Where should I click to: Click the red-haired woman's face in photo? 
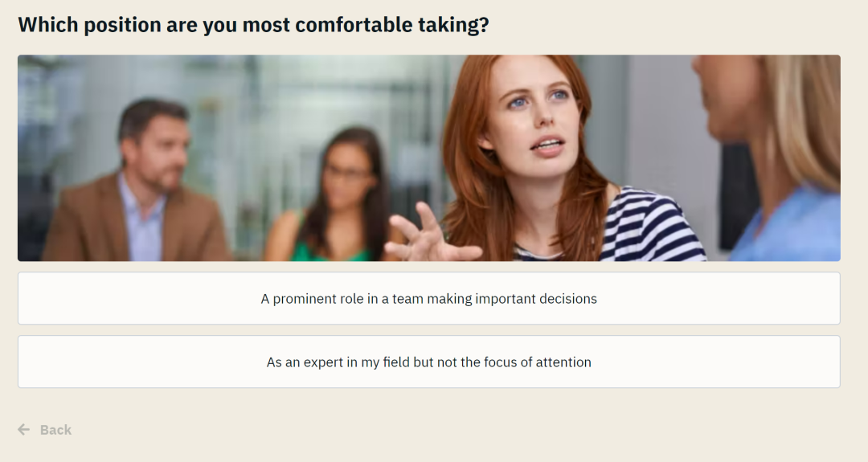pyautogui.click(x=534, y=113)
